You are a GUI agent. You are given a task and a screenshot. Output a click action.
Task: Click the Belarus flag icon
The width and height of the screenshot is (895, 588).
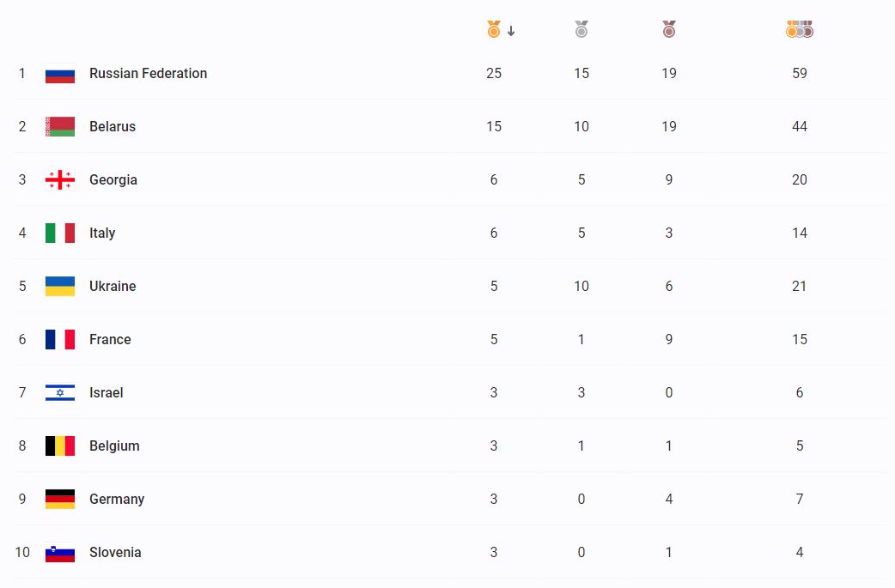tap(60, 127)
